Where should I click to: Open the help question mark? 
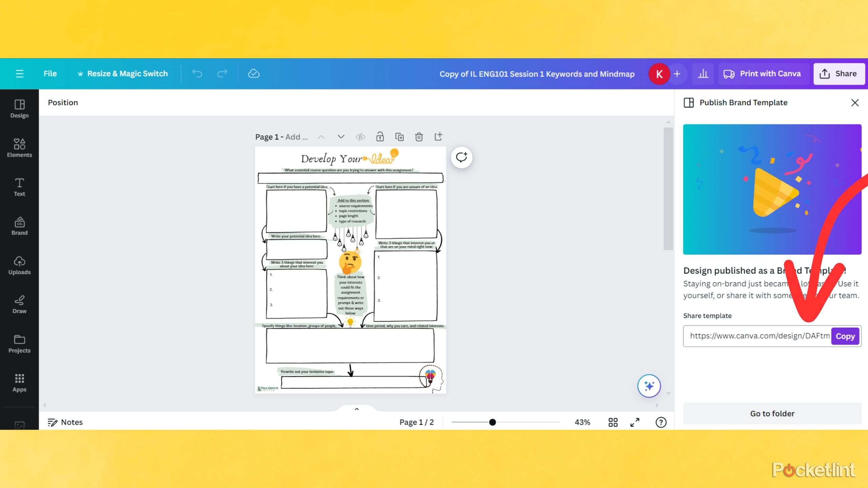[x=661, y=422]
